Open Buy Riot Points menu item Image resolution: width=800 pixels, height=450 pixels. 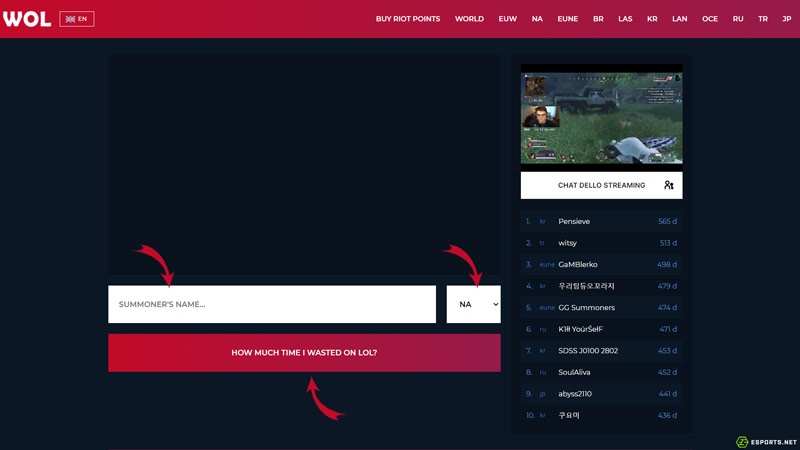[407, 19]
